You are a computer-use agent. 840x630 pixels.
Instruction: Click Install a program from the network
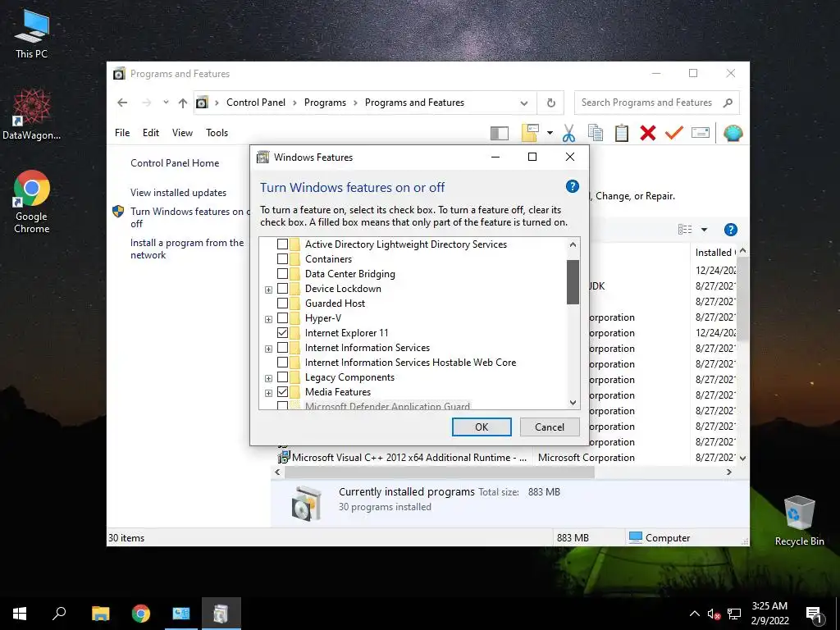pyautogui.click(x=187, y=249)
